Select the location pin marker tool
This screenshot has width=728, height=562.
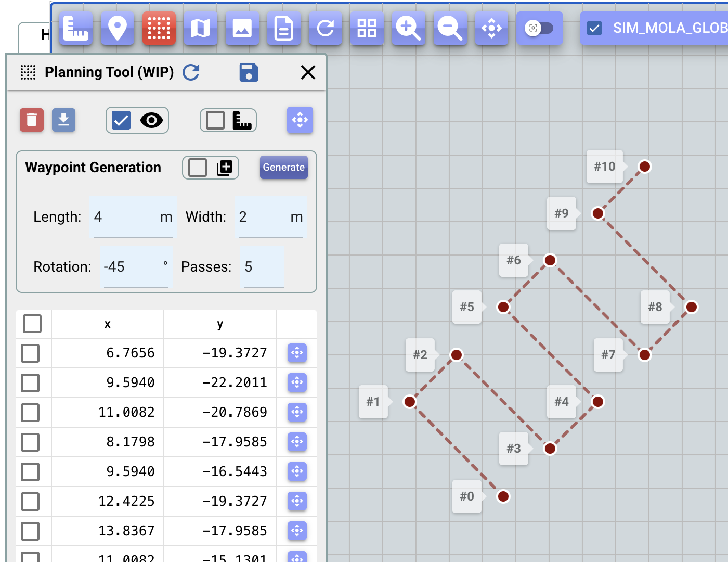(x=118, y=28)
